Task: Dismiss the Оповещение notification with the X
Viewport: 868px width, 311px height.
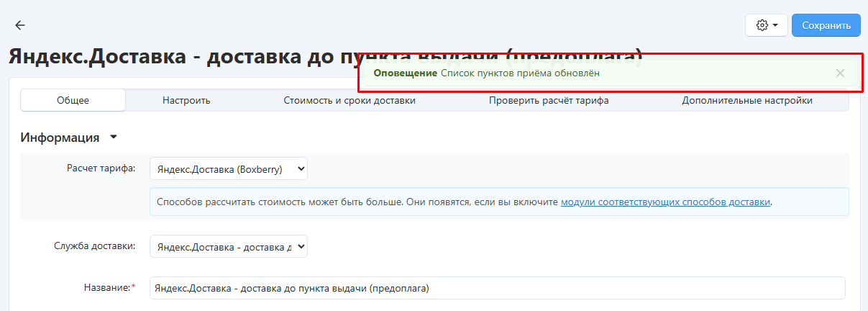Action: [x=840, y=73]
